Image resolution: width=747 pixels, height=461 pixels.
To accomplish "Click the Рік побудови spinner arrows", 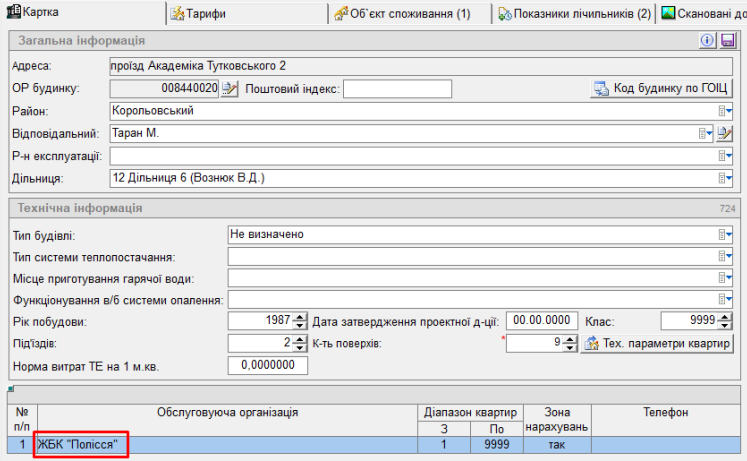I will (299, 321).
